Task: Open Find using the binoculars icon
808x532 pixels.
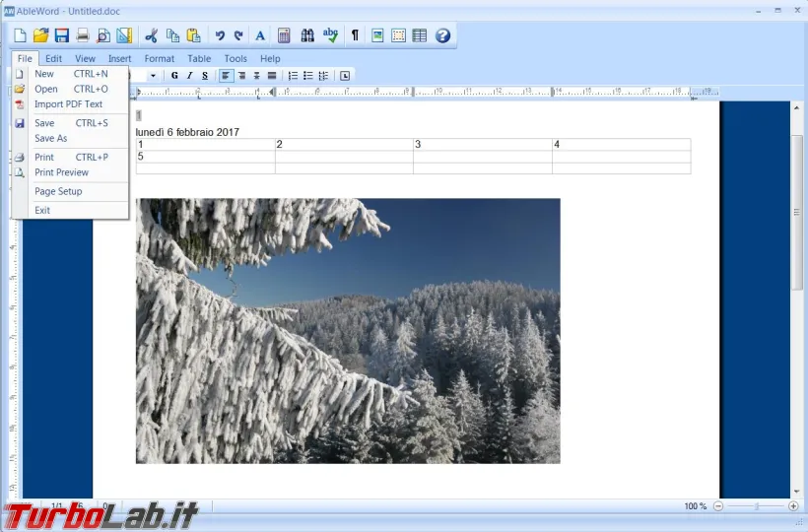Action: click(307, 35)
